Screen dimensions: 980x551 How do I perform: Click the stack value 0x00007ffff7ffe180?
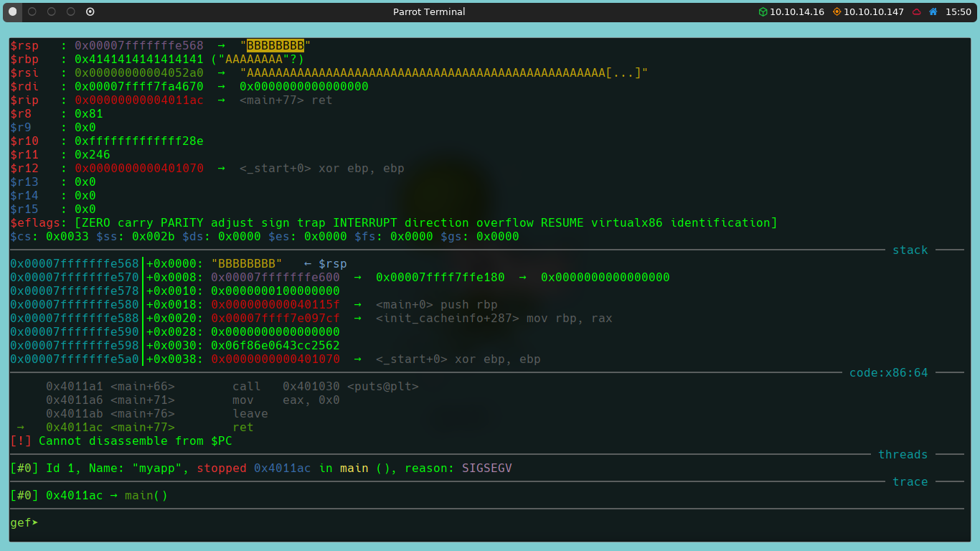tap(440, 278)
